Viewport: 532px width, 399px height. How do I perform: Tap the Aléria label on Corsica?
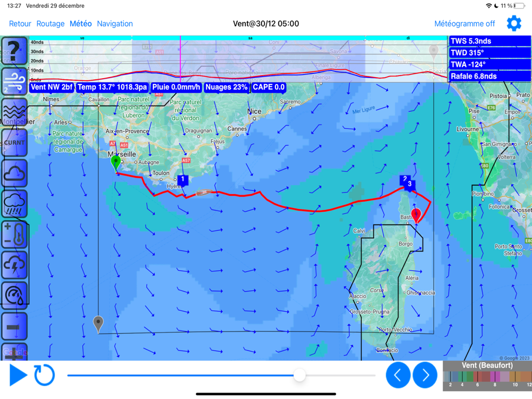coord(412,278)
